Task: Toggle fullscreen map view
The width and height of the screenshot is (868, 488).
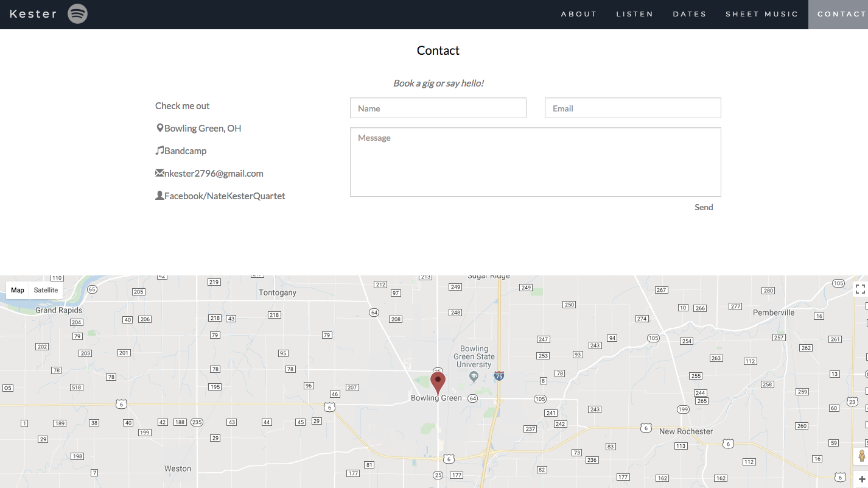Action: (860, 289)
